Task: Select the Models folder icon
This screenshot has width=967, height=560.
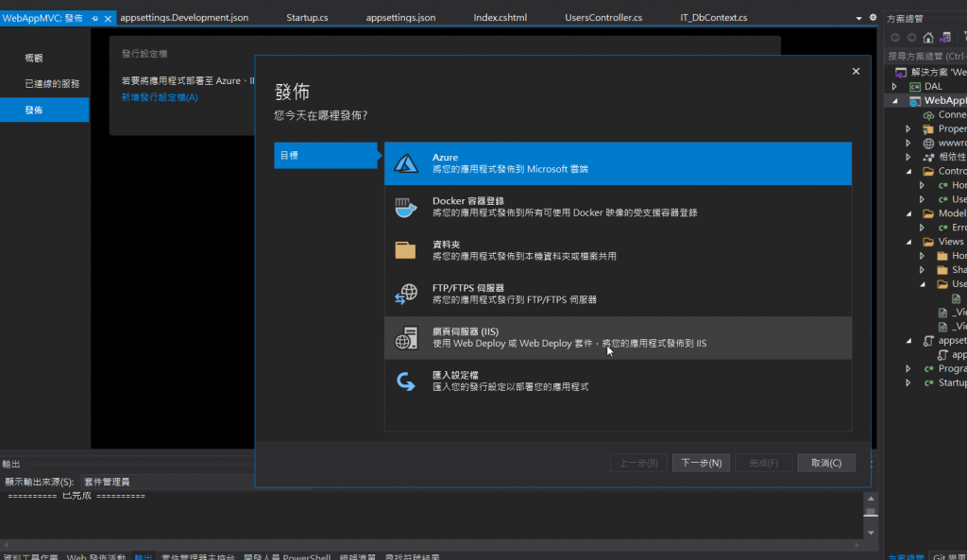Action: 928,213
